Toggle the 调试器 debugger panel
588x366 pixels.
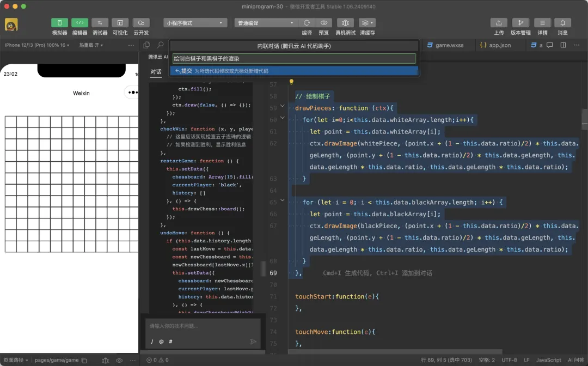tap(100, 23)
